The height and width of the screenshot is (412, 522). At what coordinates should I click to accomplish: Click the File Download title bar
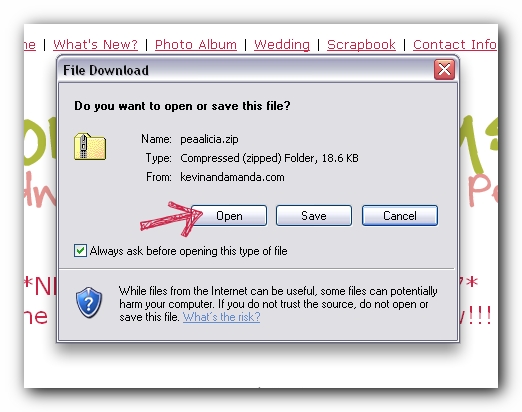click(x=246, y=70)
